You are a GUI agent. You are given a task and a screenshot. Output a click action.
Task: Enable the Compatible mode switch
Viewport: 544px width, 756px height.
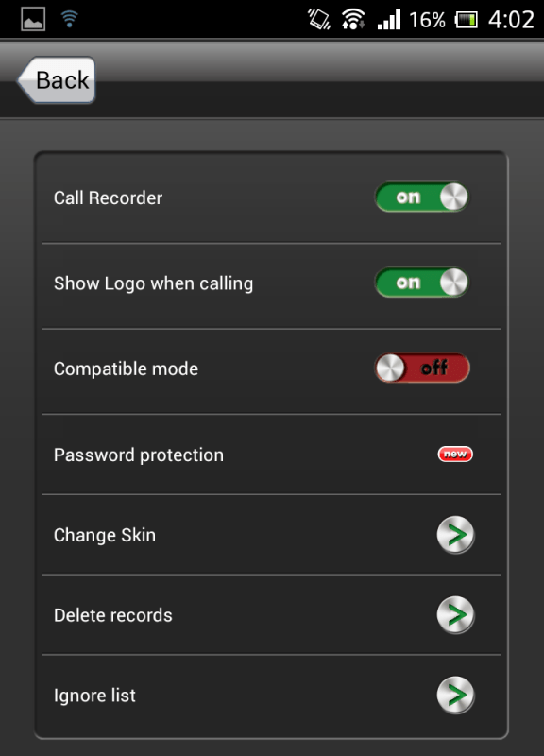(422, 368)
